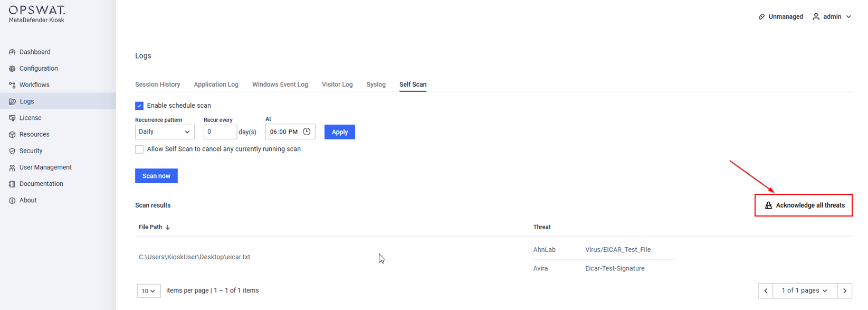868x310 pixels.
Task: Click the Threat column header
Action: (542, 227)
